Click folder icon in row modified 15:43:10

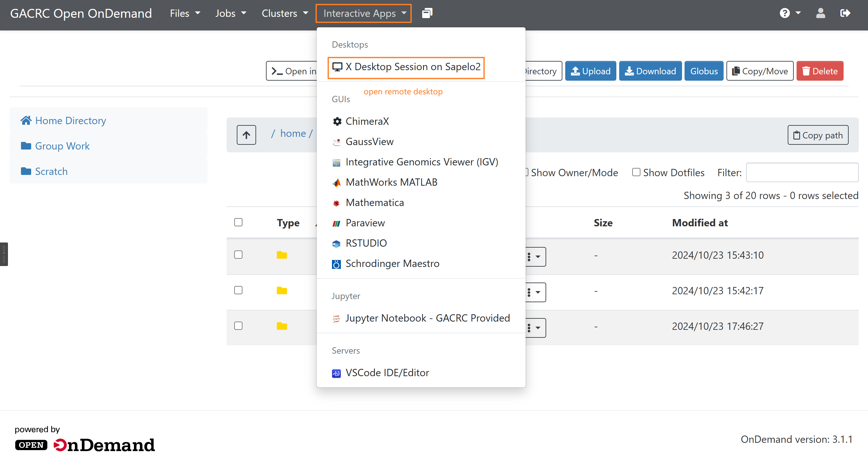click(x=282, y=255)
